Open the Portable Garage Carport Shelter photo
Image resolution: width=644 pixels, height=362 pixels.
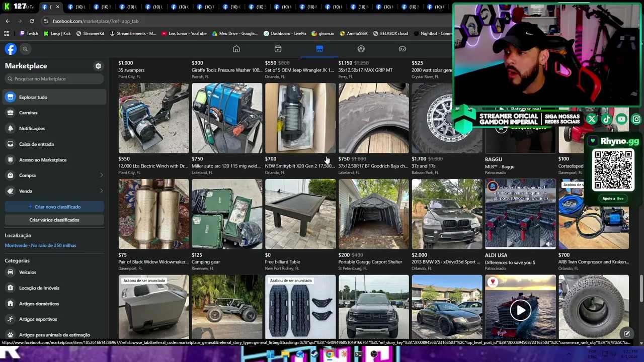point(374,214)
